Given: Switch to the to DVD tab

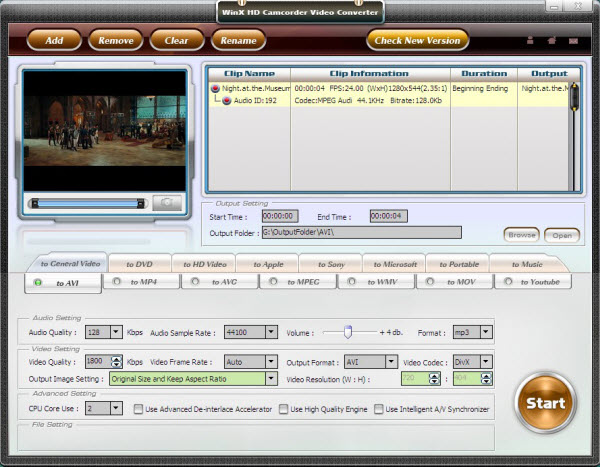Looking at the screenshot, I should [x=139, y=264].
